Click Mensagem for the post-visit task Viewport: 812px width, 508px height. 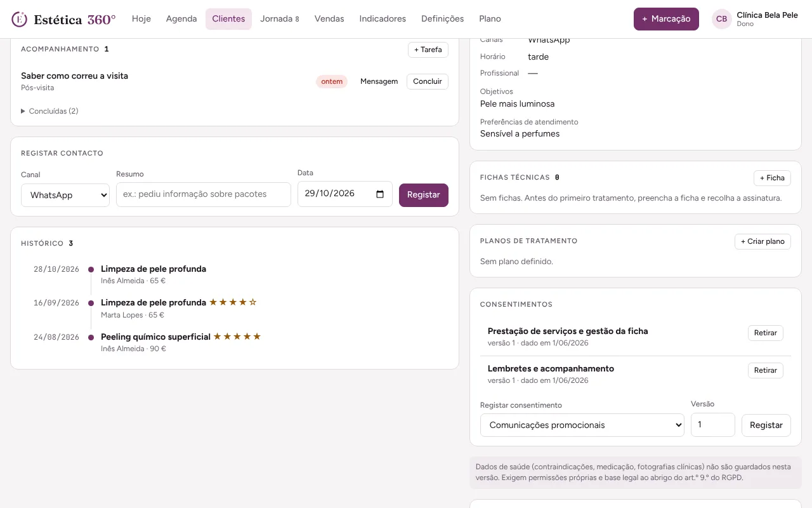(379, 81)
